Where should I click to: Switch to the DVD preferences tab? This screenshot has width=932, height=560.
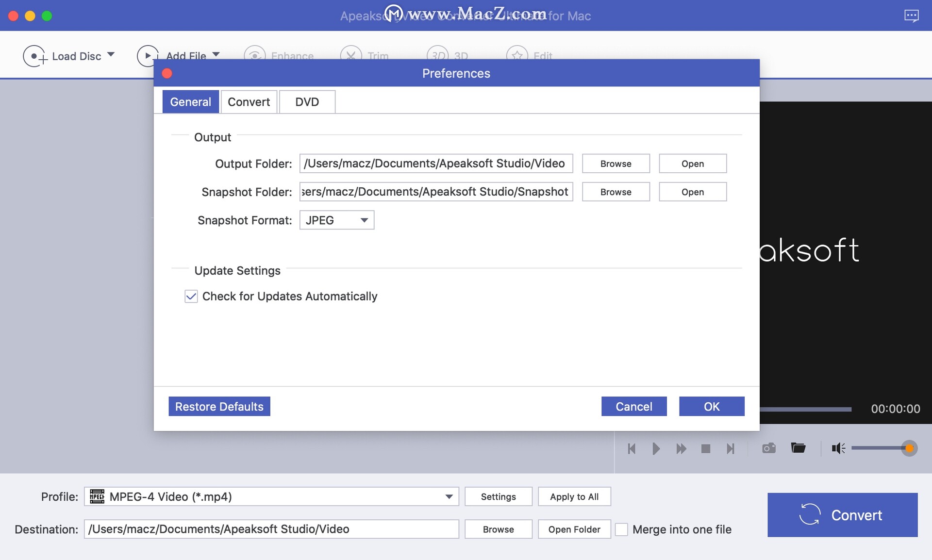[307, 101]
